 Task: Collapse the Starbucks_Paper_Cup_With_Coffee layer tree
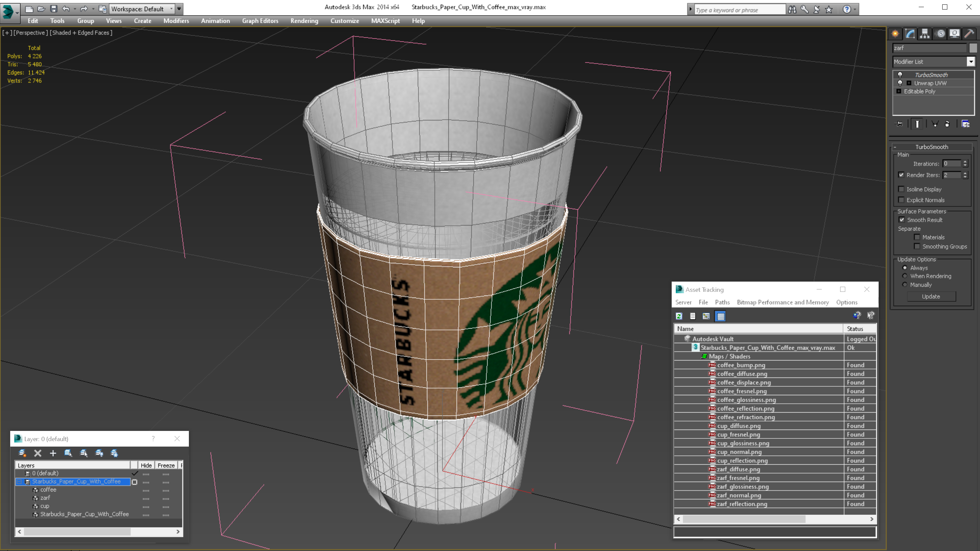click(x=19, y=481)
